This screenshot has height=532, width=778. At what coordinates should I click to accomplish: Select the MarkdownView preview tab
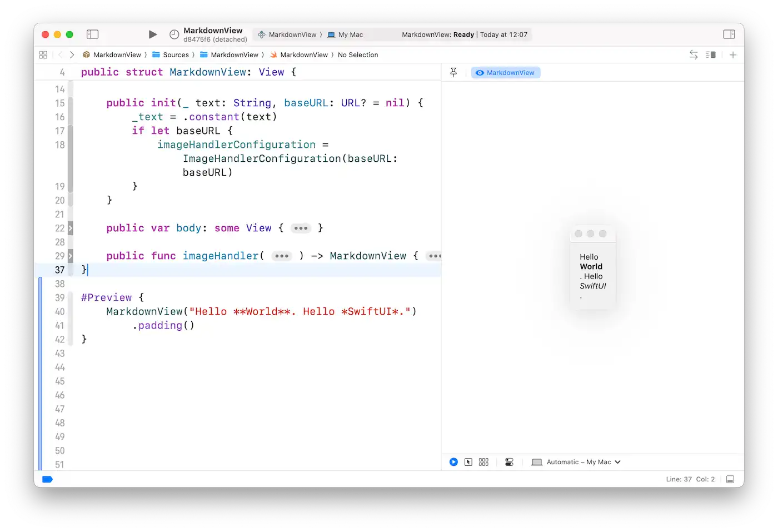(506, 73)
